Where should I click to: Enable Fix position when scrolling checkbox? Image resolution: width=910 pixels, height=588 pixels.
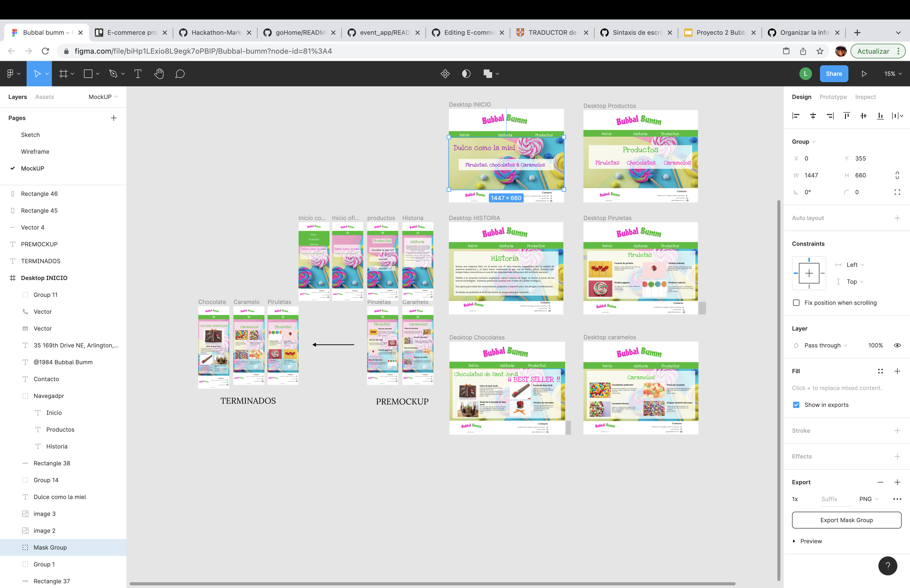[796, 303]
